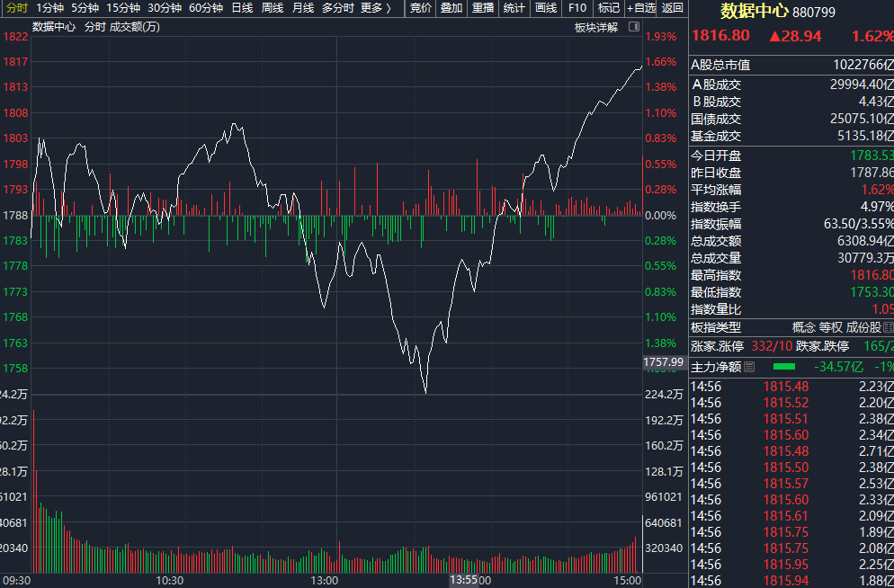The image size is (894, 588).
Task: Click 板块详解 sector details link
Action: (595, 27)
